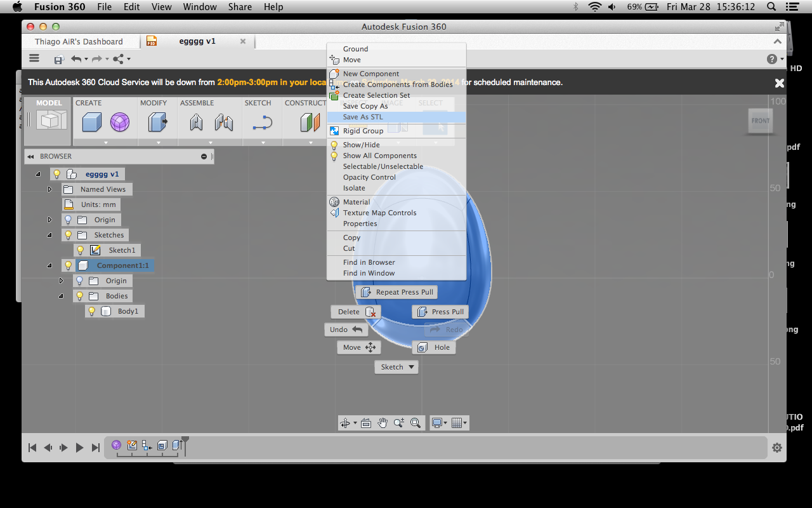Viewport: 812px width, 508px height.
Task: Redo with the toolbar forward arrow
Action: click(x=97, y=59)
